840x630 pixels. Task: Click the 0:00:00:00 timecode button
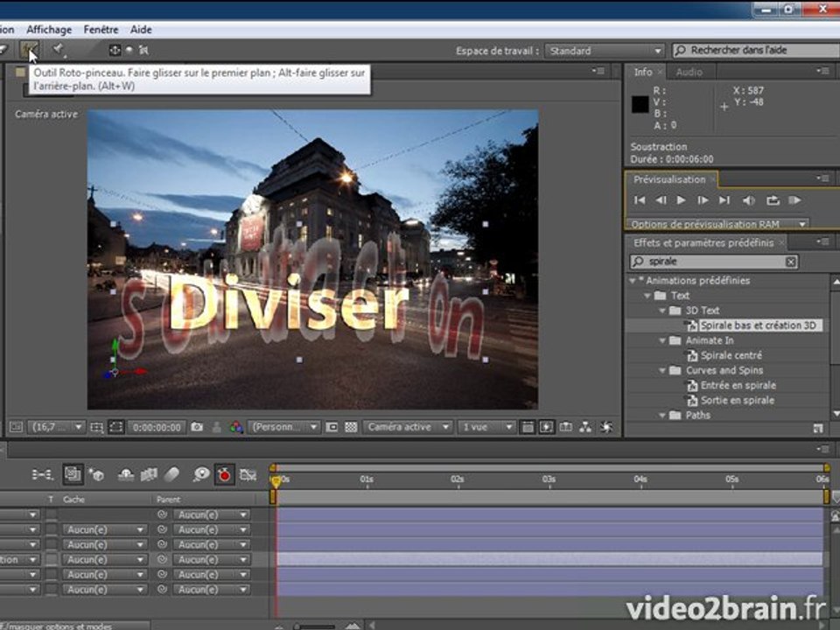tap(157, 427)
